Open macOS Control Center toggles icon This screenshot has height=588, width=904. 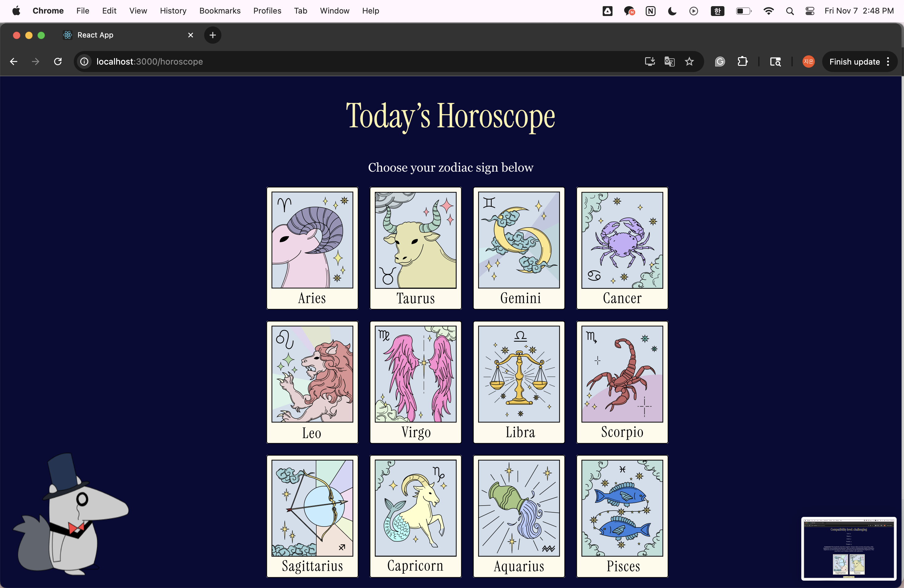(809, 11)
